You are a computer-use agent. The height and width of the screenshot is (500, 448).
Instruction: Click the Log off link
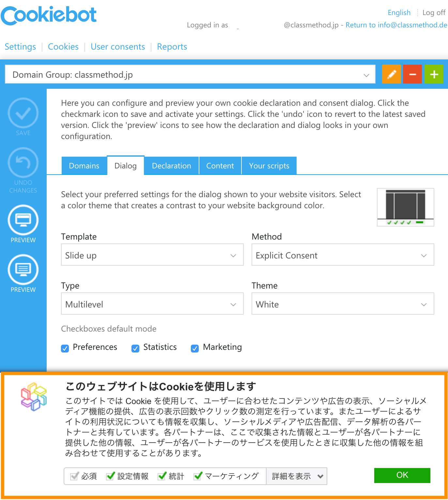pos(434,12)
